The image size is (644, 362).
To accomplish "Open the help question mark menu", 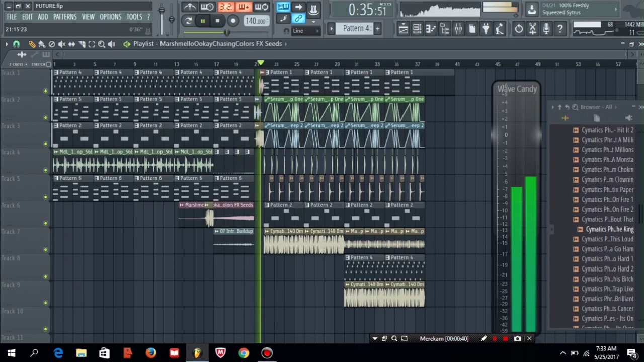I will tap(148, 17).
